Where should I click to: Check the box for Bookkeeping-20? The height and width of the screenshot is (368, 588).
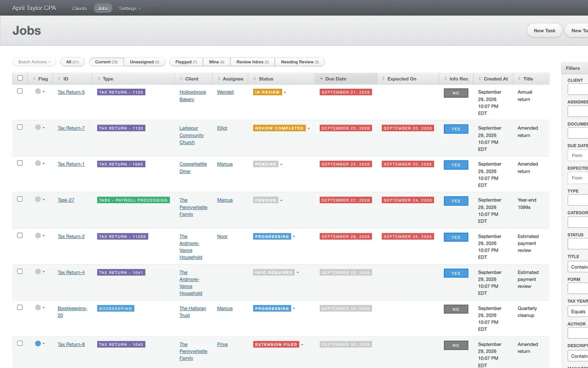coord(20,308)
